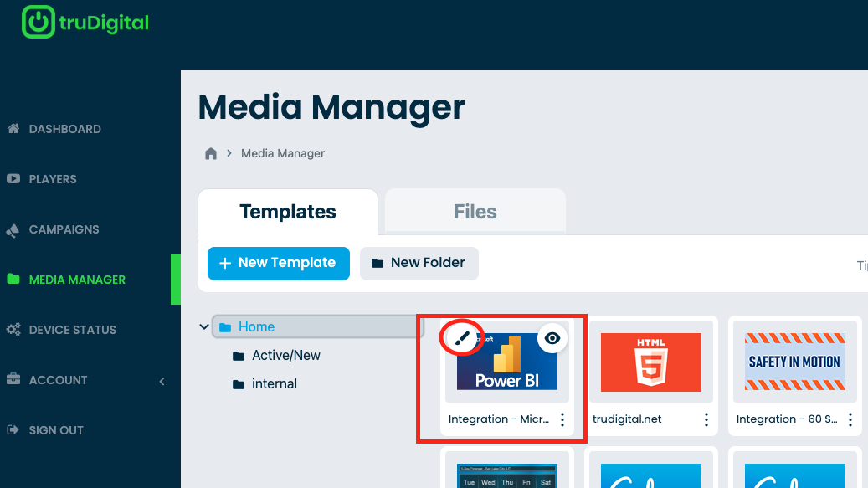
Task: Click the Campaigns megaphone icon
Action: pos(13,230)
